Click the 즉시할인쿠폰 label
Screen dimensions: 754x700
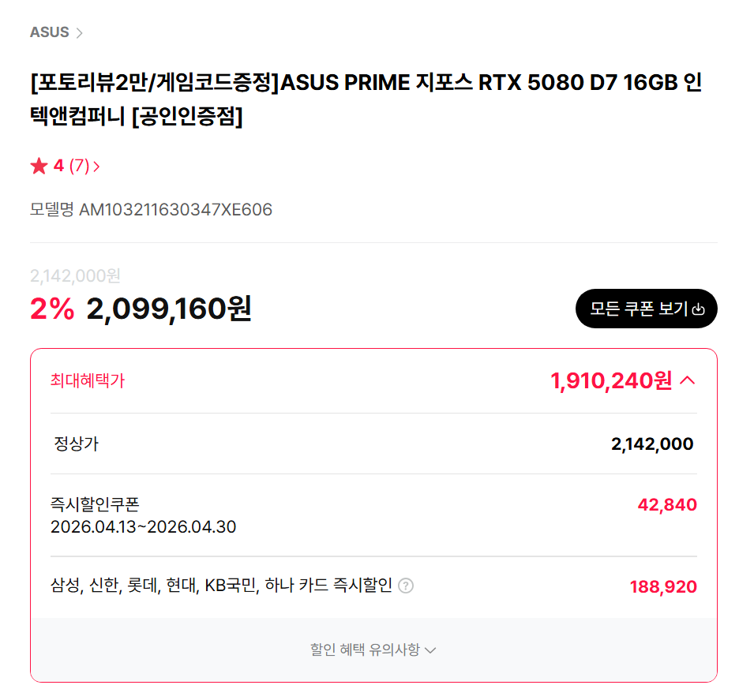[x=95, y=504]
